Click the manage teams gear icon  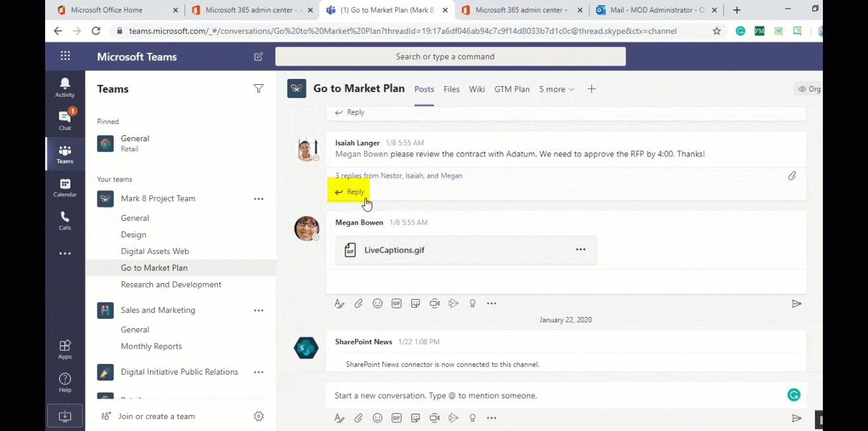259,416
